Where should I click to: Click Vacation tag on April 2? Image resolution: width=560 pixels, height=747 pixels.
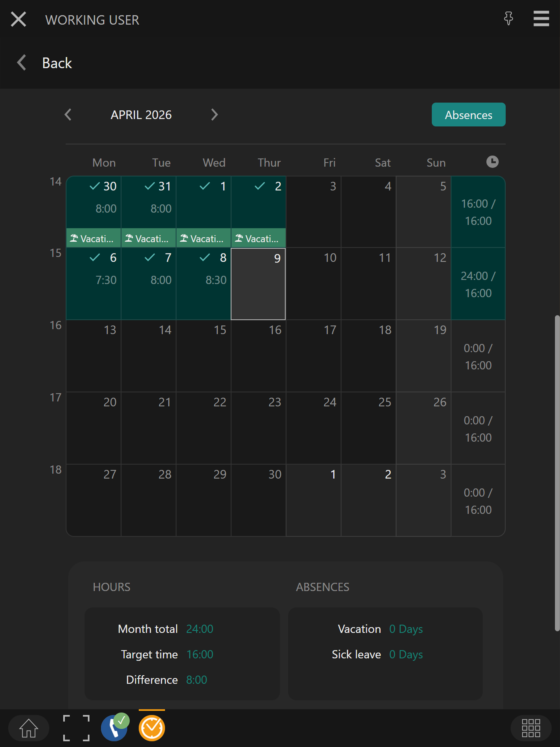tap(259, 238)
